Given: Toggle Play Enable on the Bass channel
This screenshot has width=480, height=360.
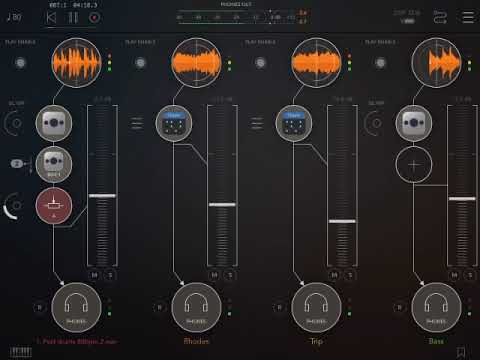Looking at the screenshot, I should [x=380, y=63].
